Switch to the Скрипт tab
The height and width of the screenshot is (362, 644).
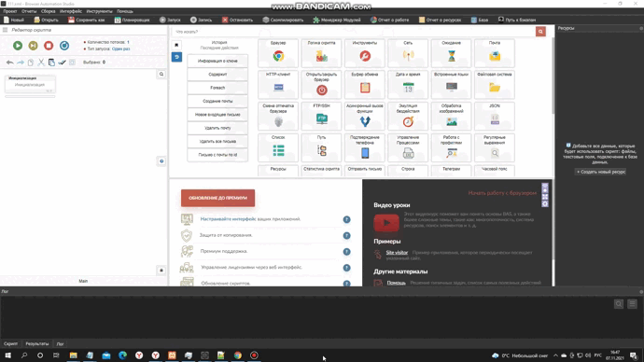tap(10, 344)
